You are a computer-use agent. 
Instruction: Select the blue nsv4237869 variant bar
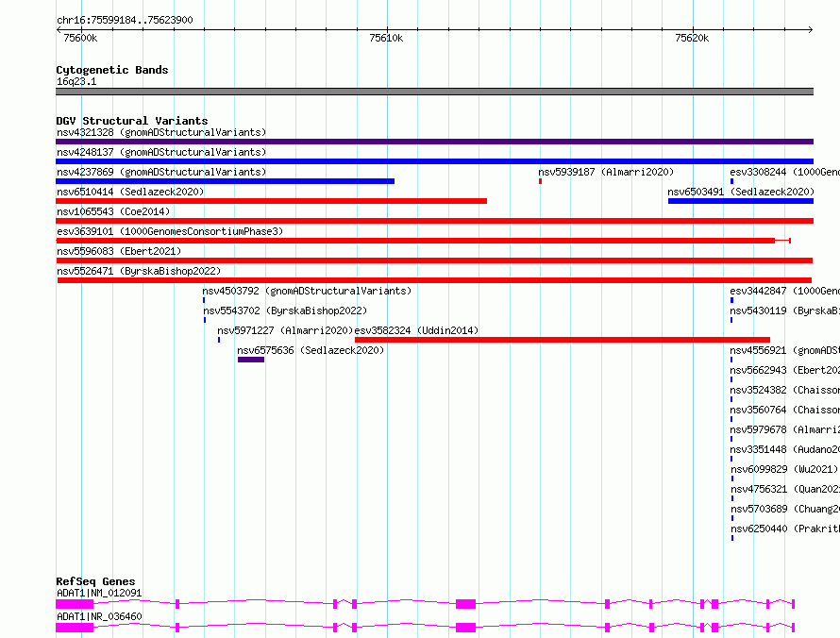coord(225,181)
